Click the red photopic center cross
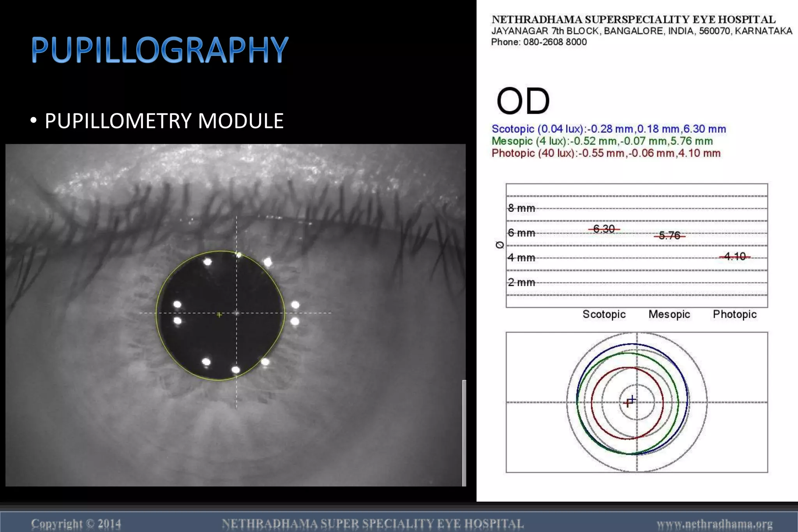 (x=627, y=403)
